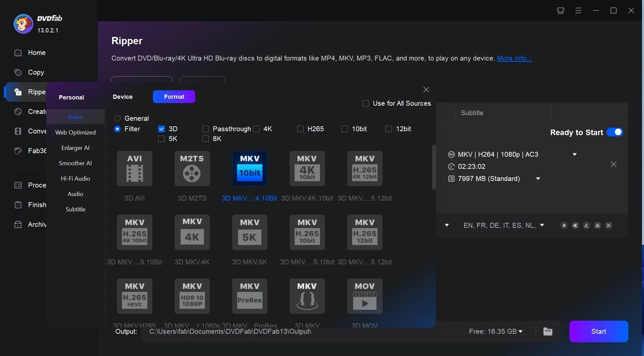
Task: Open the 7997 MB (Standard) size dropdown
Action: click(x=538, y=179)
